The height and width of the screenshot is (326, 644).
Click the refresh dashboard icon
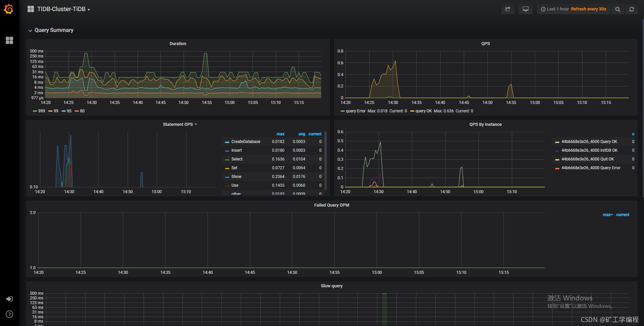[x=632, y=9]
